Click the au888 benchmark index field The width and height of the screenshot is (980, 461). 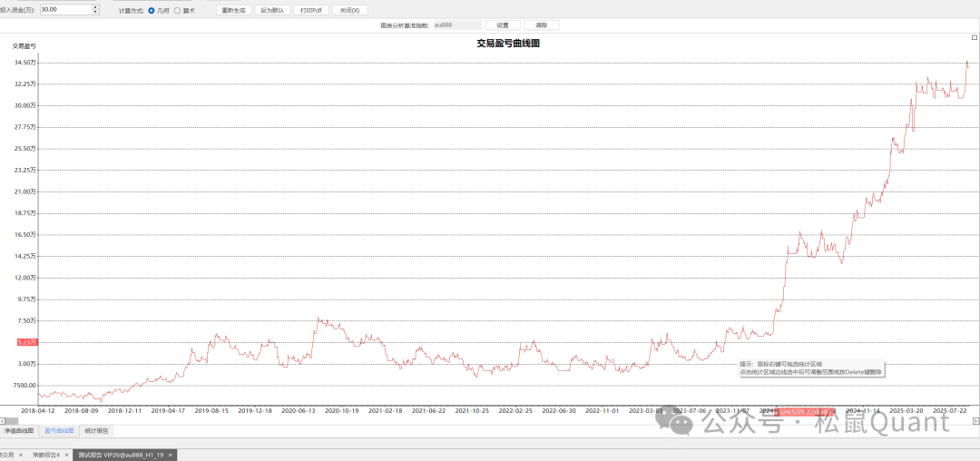(x=456, y=25)
